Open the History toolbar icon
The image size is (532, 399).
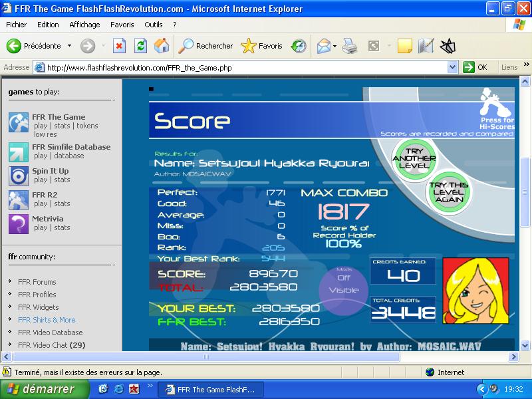pyautogui.click(x=299, y=46)
